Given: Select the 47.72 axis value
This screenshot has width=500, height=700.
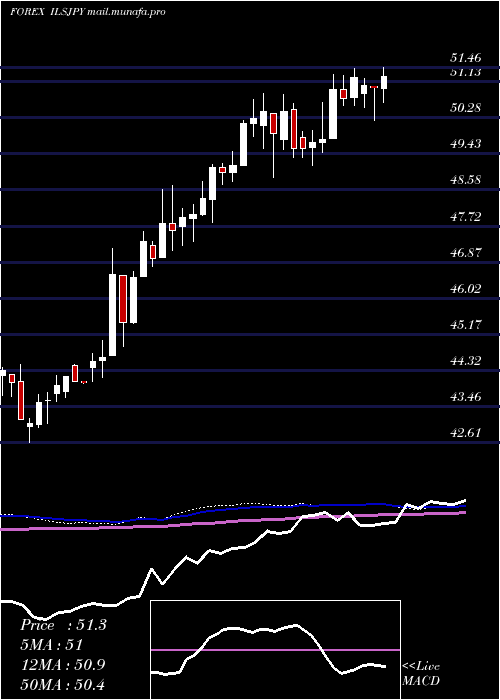Looking at the screenshot, I should click(x=466, y=217).
